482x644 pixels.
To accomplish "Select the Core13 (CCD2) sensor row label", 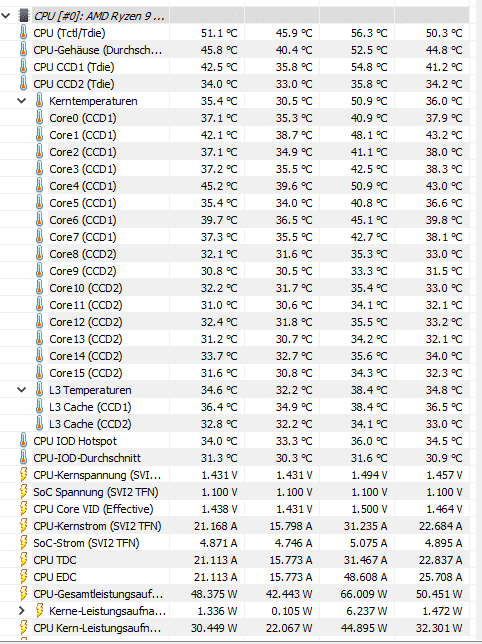I will point(86,339).
